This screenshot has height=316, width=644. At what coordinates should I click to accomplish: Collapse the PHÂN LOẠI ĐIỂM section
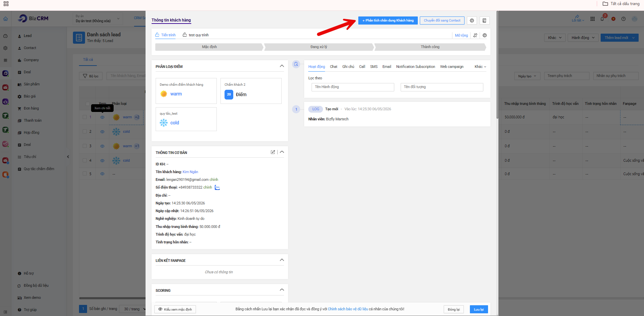click(282, 66)
